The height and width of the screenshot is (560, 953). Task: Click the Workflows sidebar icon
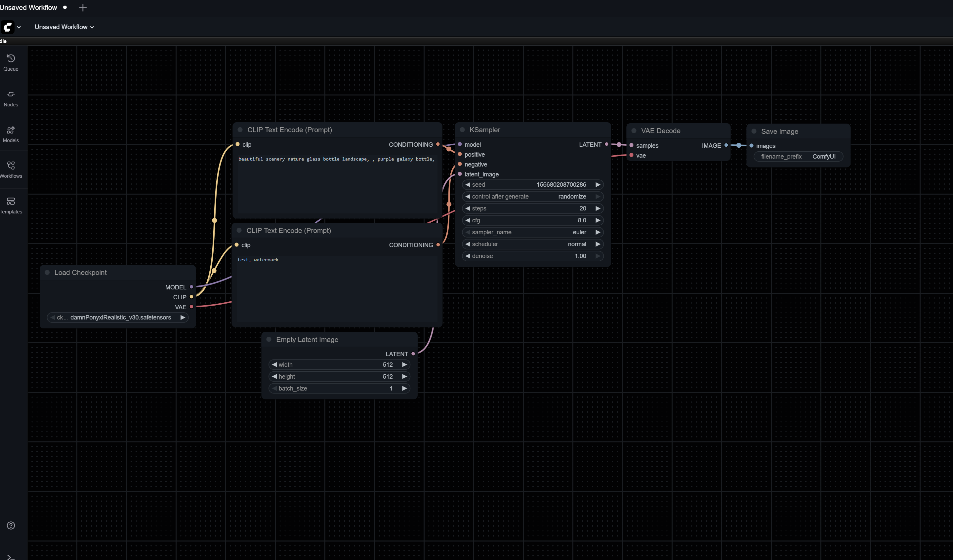tap(11, 170)
